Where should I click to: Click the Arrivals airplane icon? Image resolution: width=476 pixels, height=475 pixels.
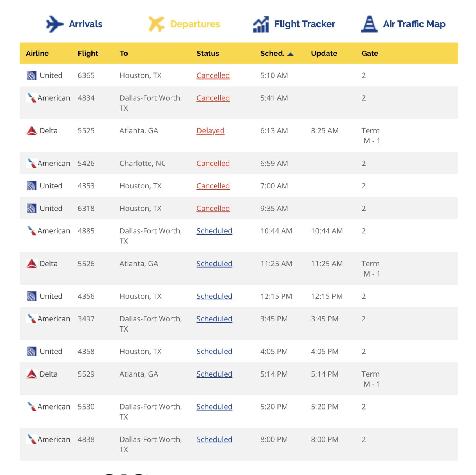pos(55,24)
